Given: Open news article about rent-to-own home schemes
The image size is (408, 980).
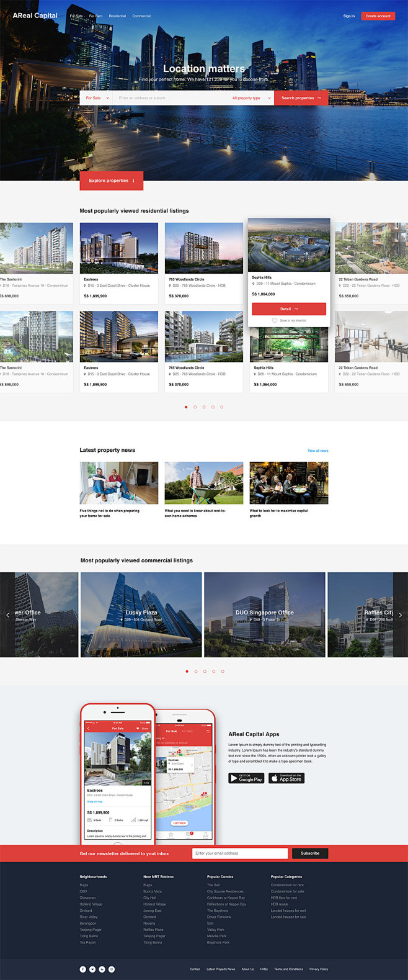Looking at the screenshot, I should [x=204, y=490].
